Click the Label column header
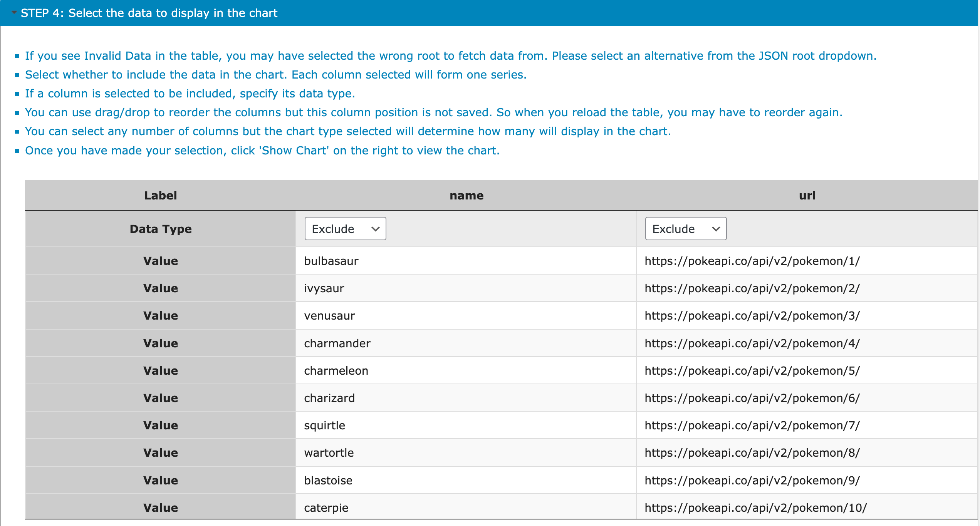This screenshot has height=526, width=980. (x=160, y=196)
